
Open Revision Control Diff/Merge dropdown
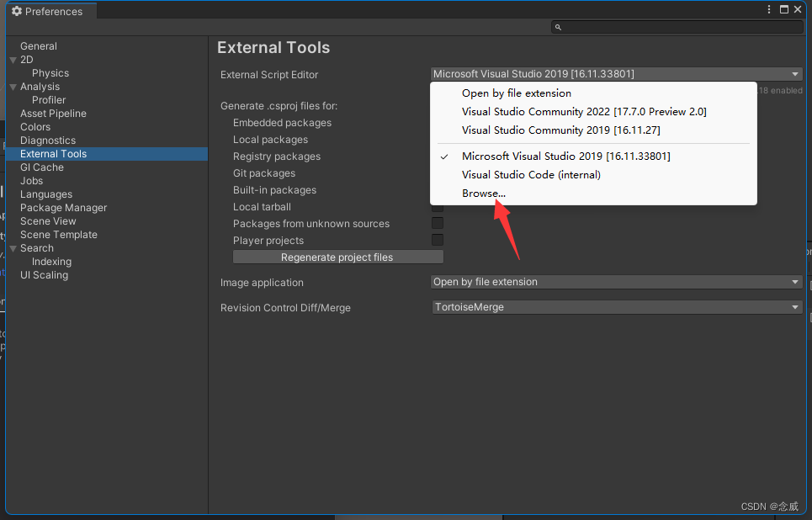tap(616, 307)
